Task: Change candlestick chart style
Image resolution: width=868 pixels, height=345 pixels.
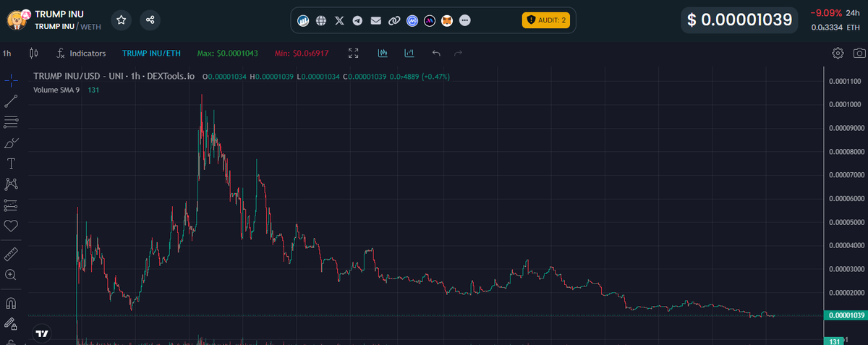Action: 33,53
